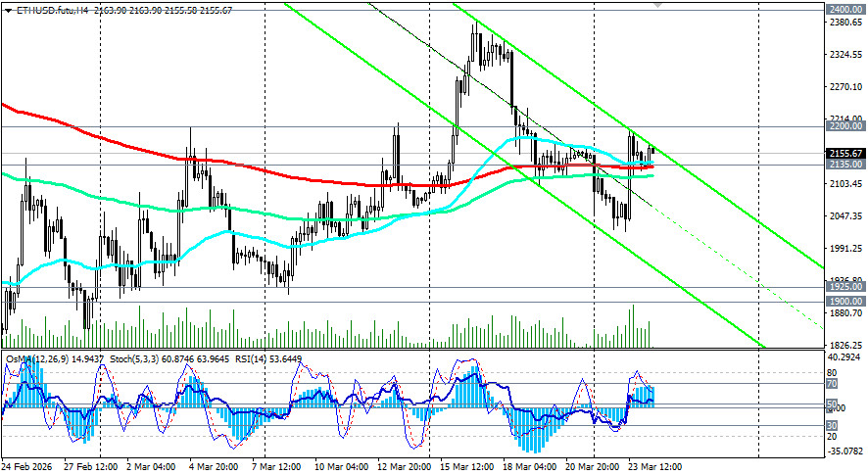The image size is (868, 475).
Task: Click the -35.0782 indicator scale value
Action: click(844, 451)
